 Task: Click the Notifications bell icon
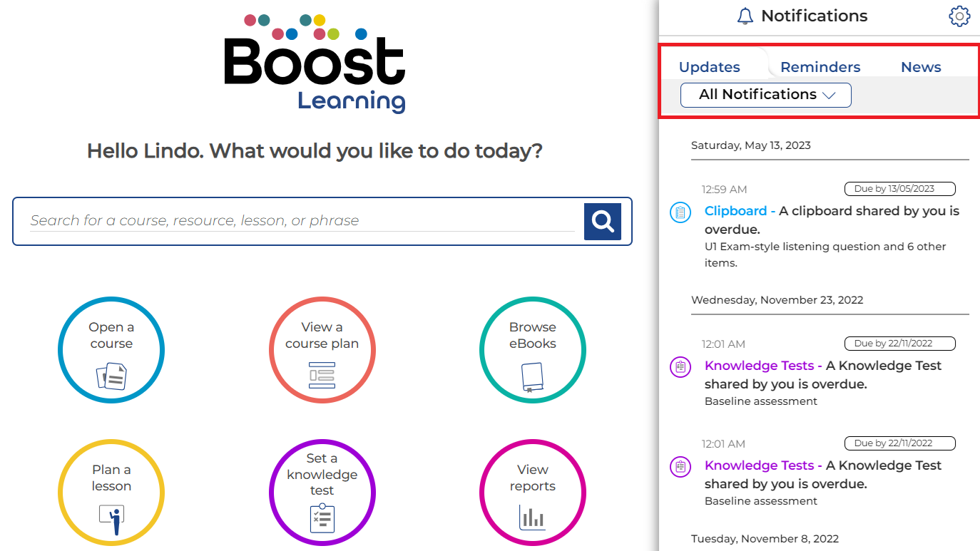point(745,16)
